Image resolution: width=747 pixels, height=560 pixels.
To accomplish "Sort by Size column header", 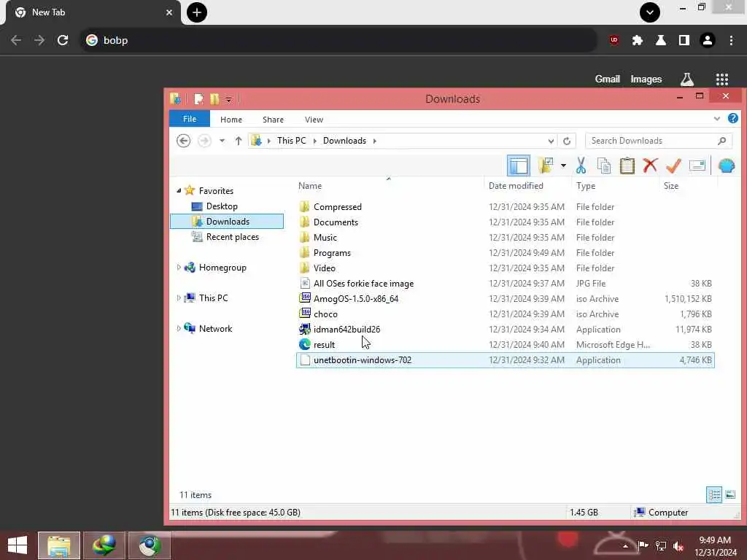I will pyautogui.click(x=671, y=186).
